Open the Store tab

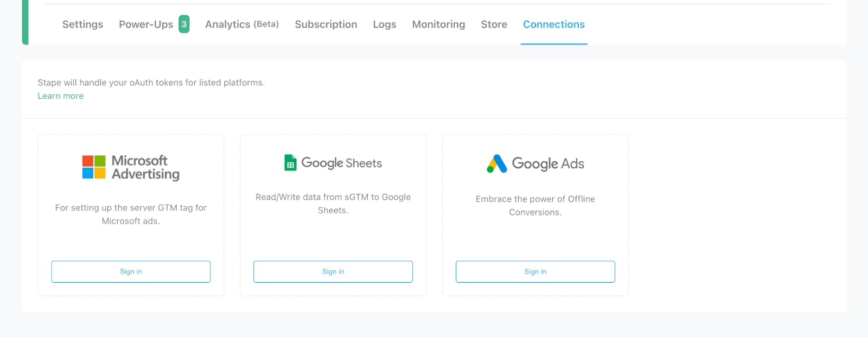pyautogui.click(x=494, y=24)
